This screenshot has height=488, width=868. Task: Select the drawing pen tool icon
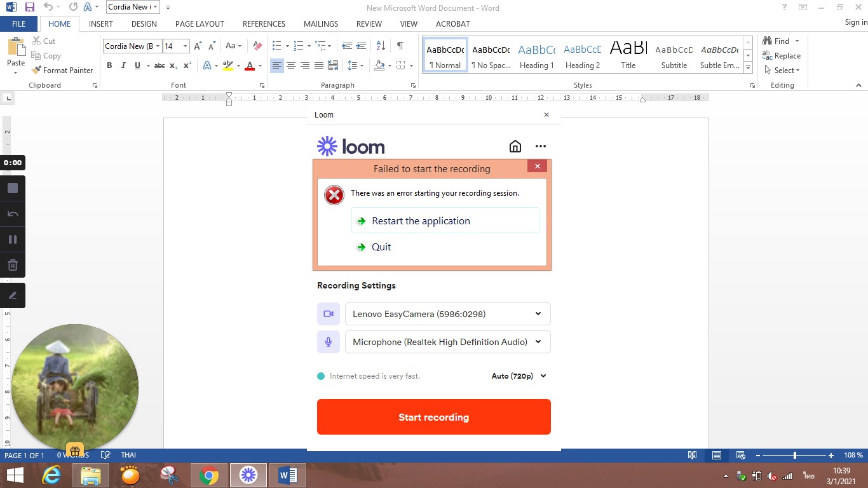point(13,295)
